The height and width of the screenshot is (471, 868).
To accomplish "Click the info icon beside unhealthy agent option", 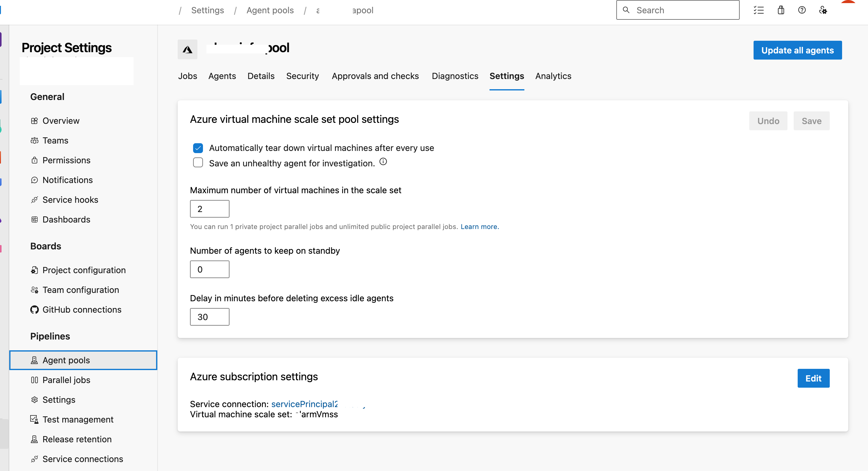I will point(383,161).
